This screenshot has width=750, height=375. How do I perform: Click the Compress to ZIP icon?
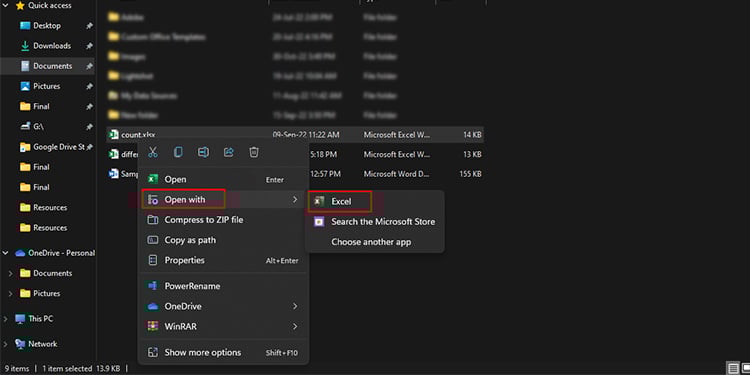(x=153, y=220)
